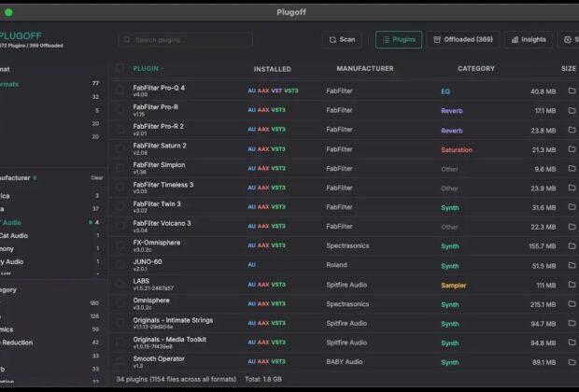Select the FX-Omnisphere row checkbox
The width and height of the screenshot is (579, 392).
[x=120, y=245]
